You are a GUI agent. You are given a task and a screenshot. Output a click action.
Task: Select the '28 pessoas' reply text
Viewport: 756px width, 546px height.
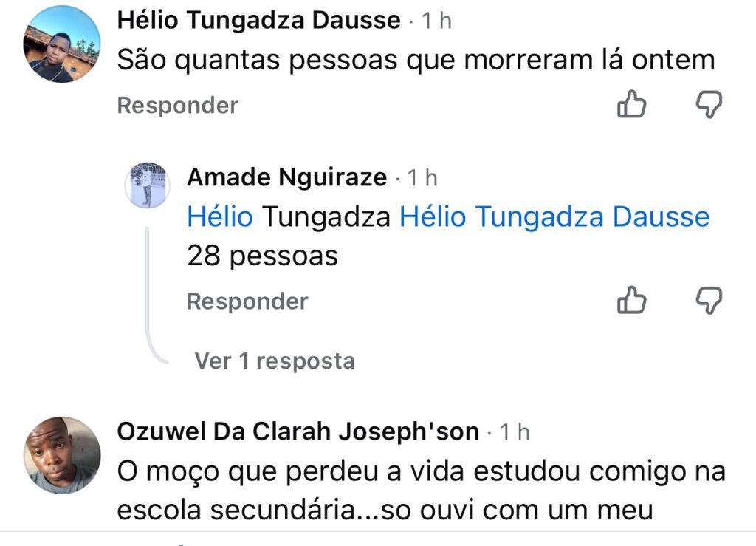point(262,256)
